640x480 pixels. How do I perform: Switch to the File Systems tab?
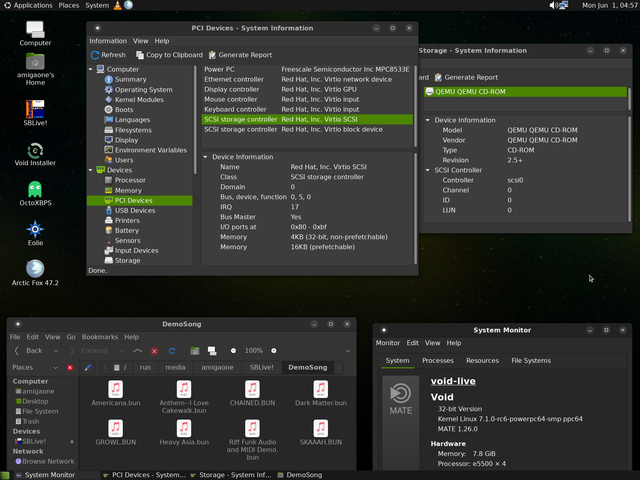click(531, 360)
